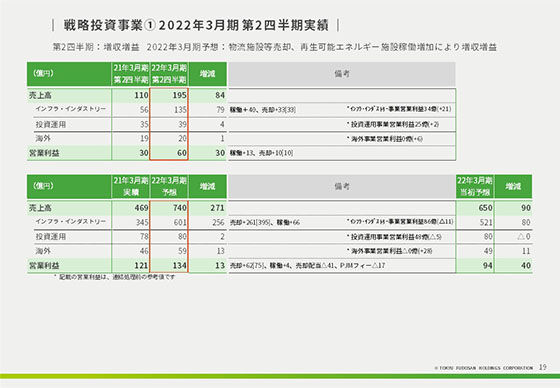
Task: Select the upper table 売上高 value 195
Action: pos(180,95)
